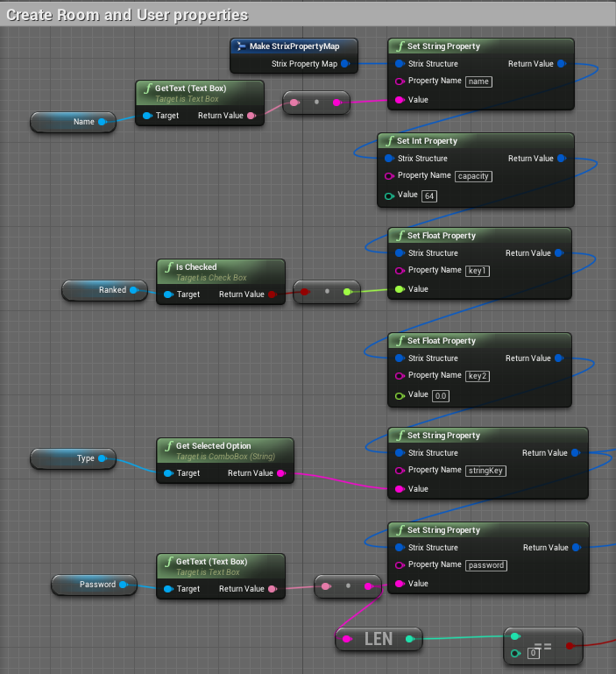Image resolution: width=616 pixels, height=674 pixels.
Task: Click the Ranked variable output pin
Action: tap(134, 290)
